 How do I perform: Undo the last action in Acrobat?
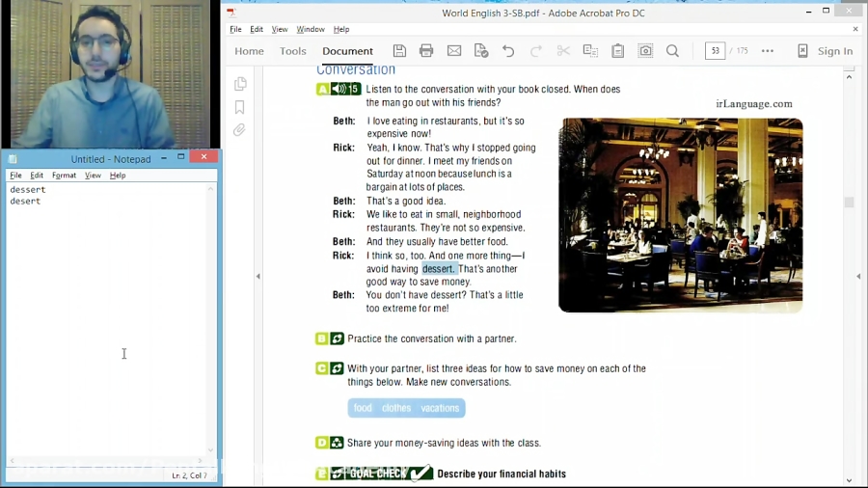pyautogui.click(x=508, y=51)
